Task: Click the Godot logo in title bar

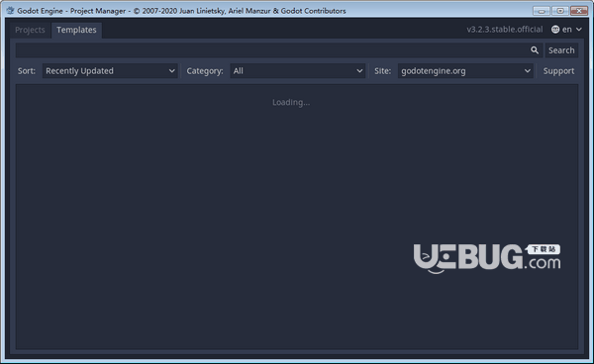Action: [x=10, y=11]
